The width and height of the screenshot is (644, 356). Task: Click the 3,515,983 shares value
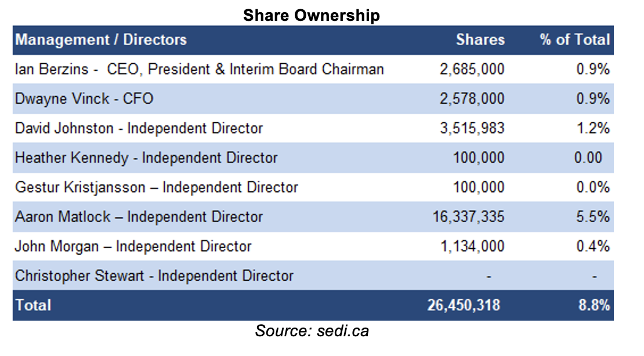(472, 128)
